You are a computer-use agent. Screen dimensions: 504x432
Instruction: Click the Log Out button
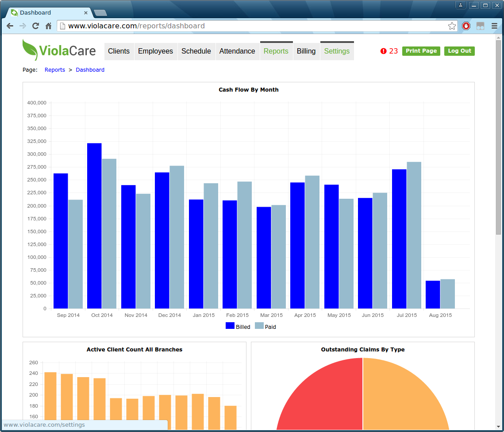(459, 51)
